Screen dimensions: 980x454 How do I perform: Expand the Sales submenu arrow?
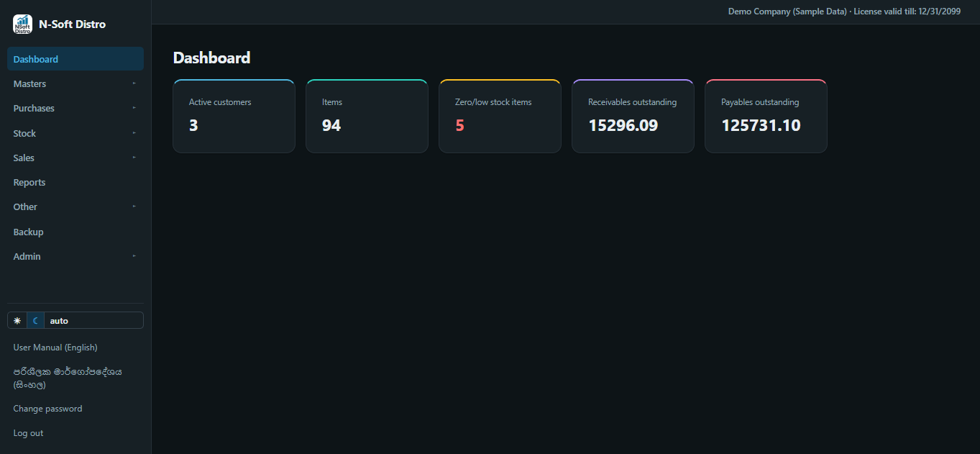pyautogui.click(x=134, y=158)
